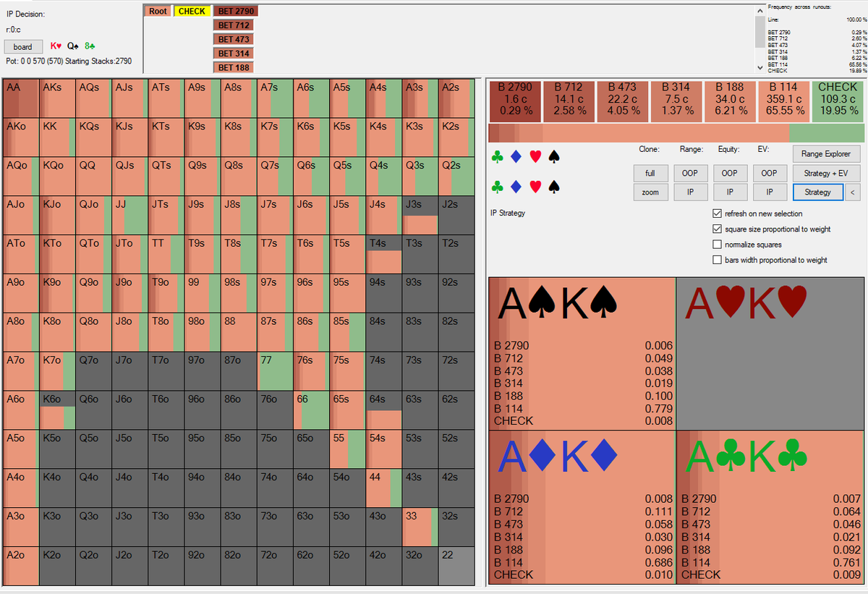Select the AA hand cell
The image size is (868, 594).
tap(21, 98)
